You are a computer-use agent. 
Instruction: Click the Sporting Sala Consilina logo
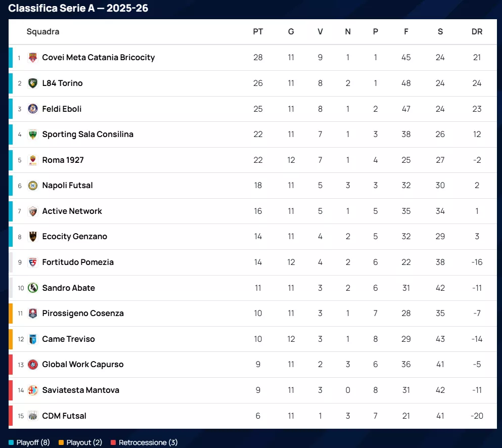[x=32, y=135]
